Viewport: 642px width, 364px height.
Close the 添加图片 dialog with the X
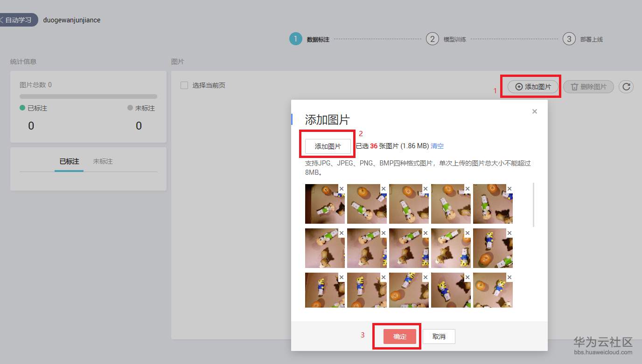[x=535, y=111]
